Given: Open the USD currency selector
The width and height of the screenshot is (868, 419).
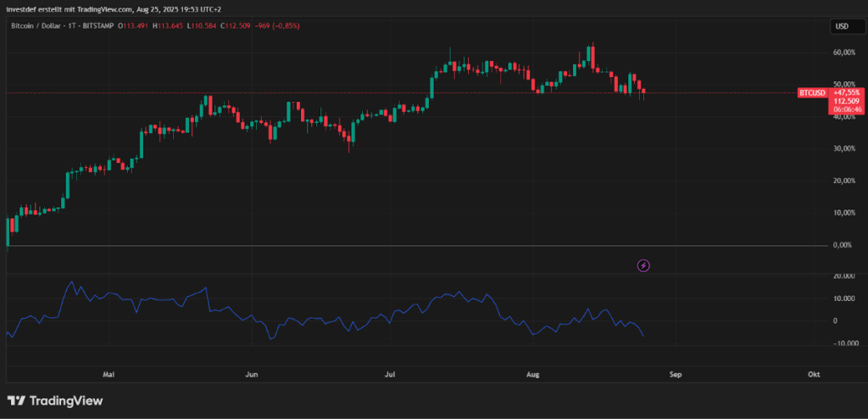Looking at the screenshot, I should [x=842, y=26].
